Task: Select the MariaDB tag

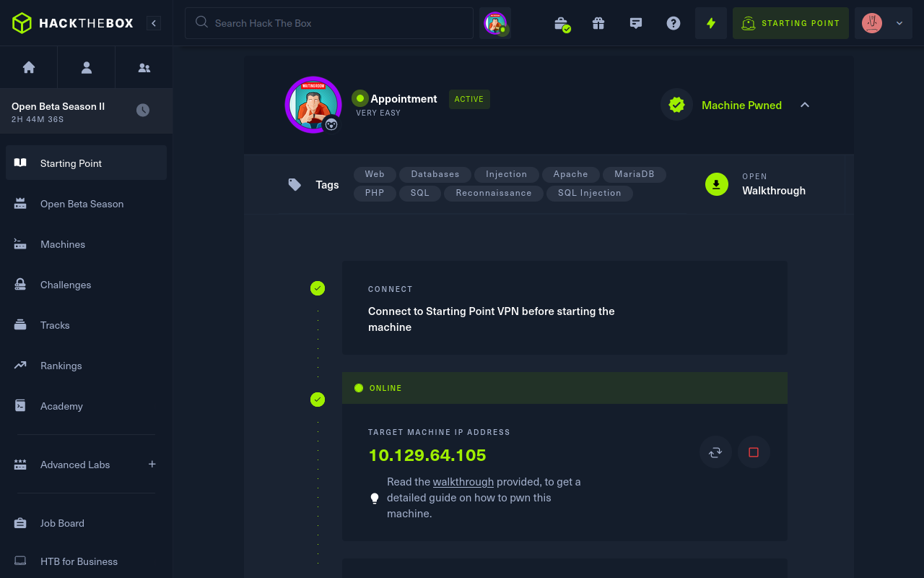Action: click(x=635, y=174)
